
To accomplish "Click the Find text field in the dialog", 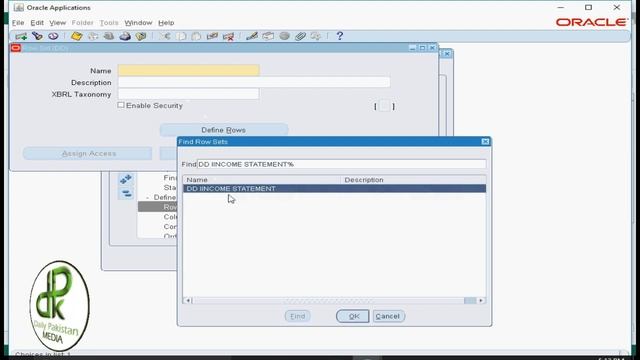I will coord(341,164).
